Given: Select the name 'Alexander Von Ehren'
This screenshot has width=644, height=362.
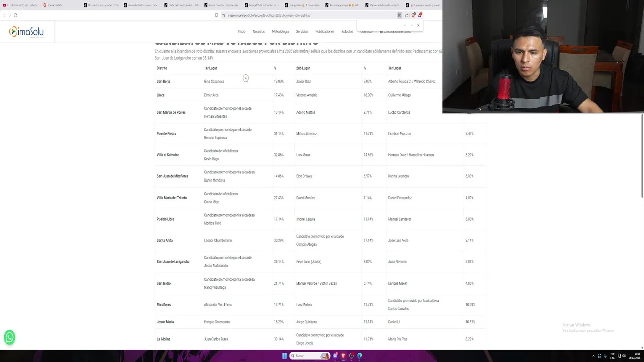Looking at the screenshot, I should (218, 305).
